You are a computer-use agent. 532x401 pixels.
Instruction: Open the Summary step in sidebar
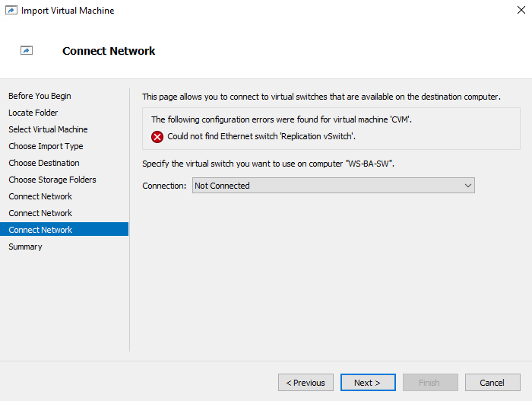point(25,247)
